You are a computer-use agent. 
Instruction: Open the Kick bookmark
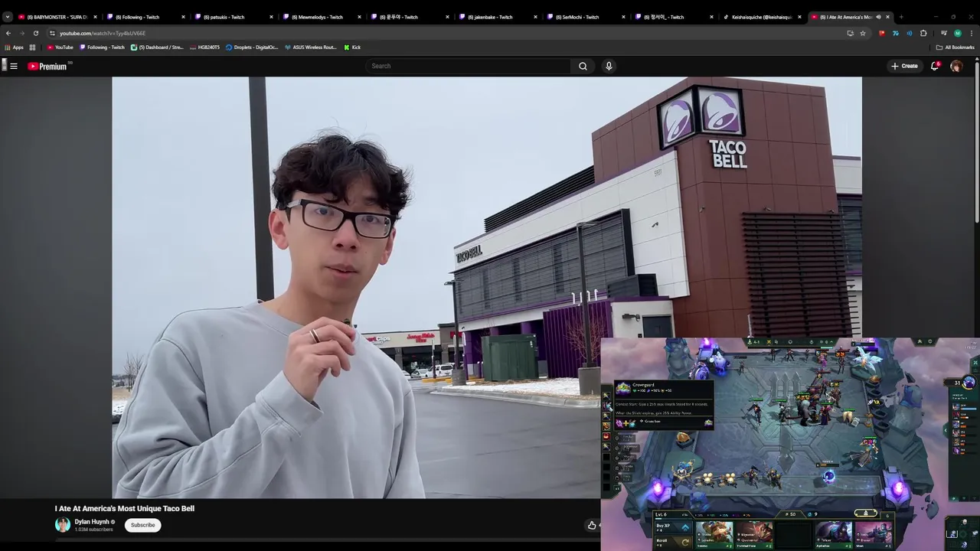pos(352,47)
